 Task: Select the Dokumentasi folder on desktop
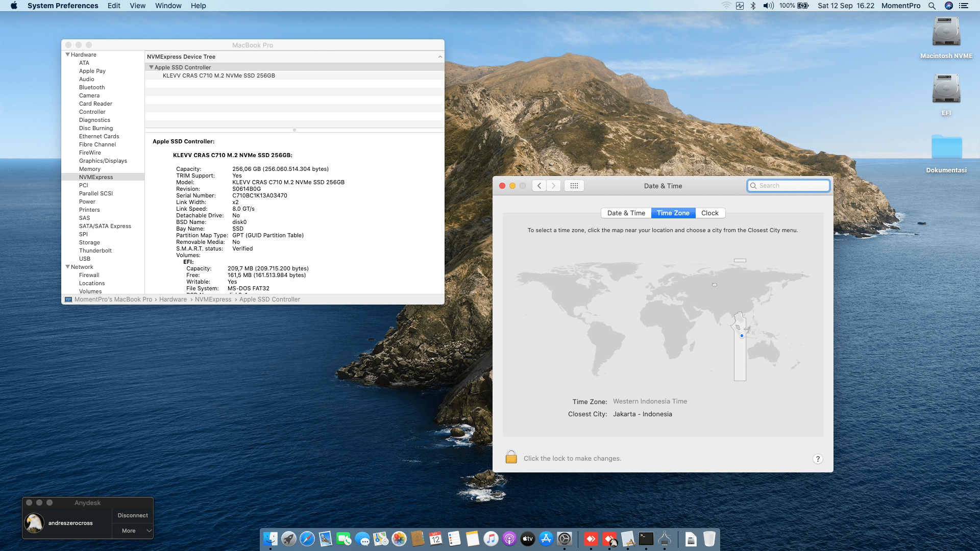tap(946, 154)
